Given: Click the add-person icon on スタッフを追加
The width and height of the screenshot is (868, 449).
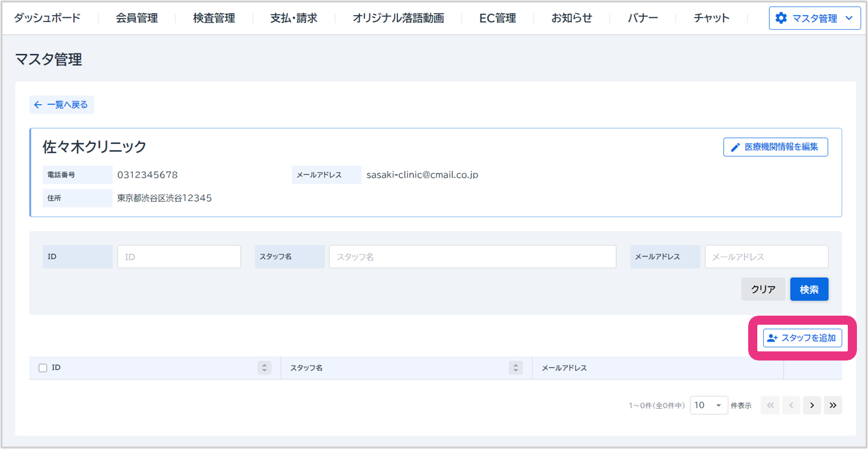Looking at the screenshot, I should click(x=772, y=338).
